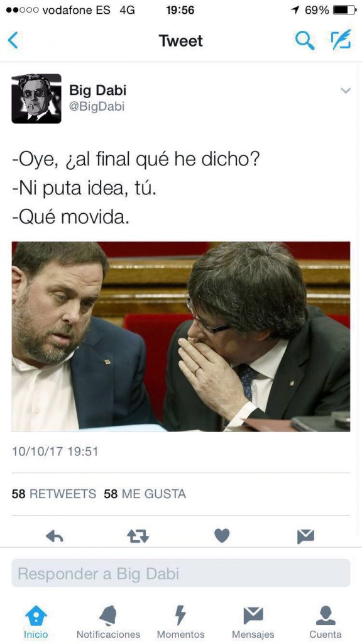Focus the Responder a Big Dabi field
Screen dimensions: 362x644
[x=180, y=574]
